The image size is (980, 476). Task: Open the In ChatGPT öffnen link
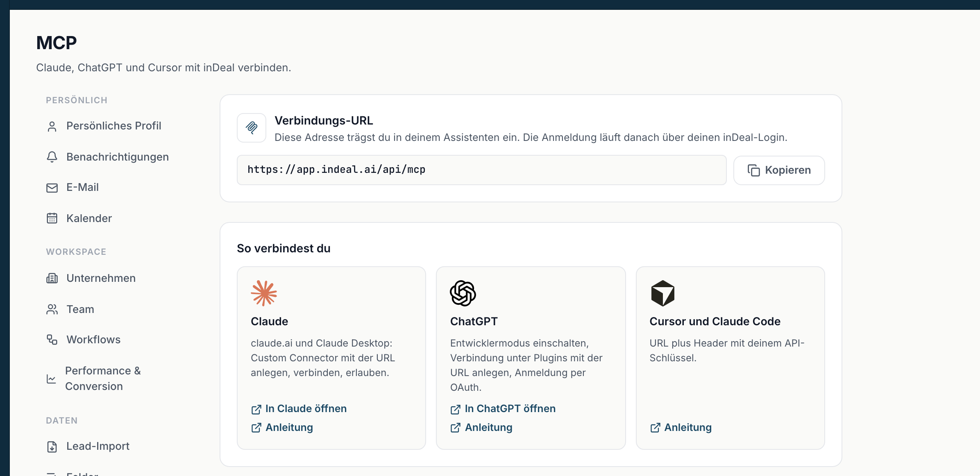pyautogui.click(x=510, y=409)
